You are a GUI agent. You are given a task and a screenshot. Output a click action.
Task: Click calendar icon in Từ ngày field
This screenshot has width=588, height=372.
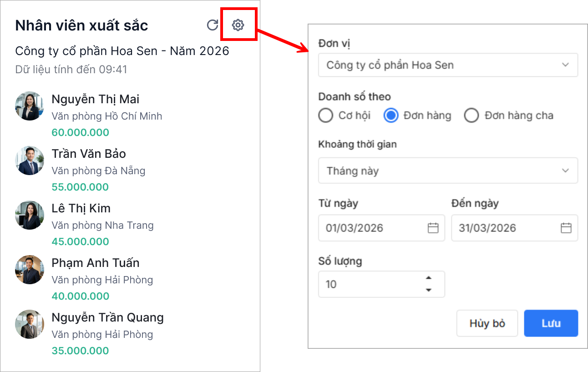pyautogui.click(x=433, y=228)
